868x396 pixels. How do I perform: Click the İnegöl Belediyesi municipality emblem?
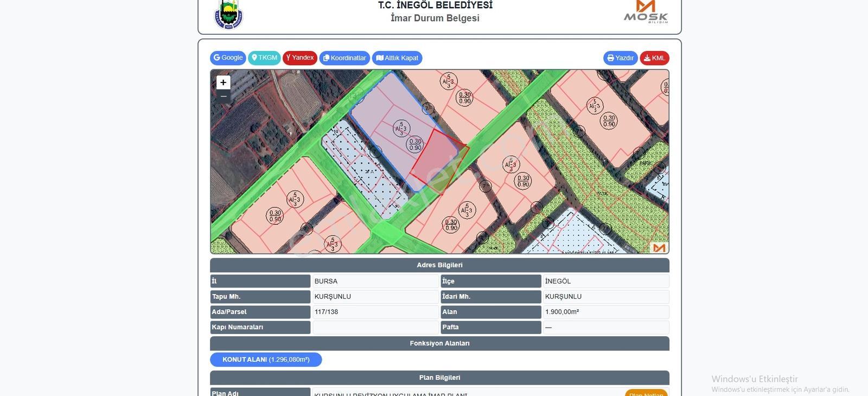click(x=229, y=14)
